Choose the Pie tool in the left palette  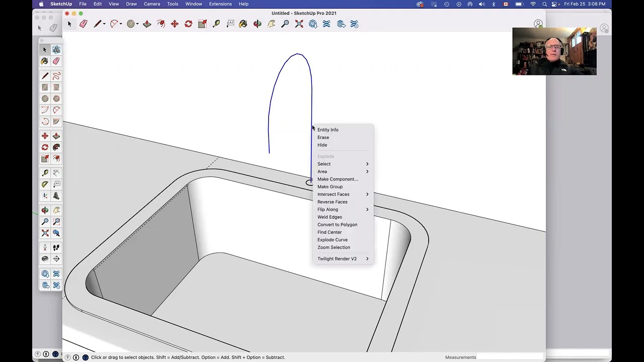[x=56, y=122]
